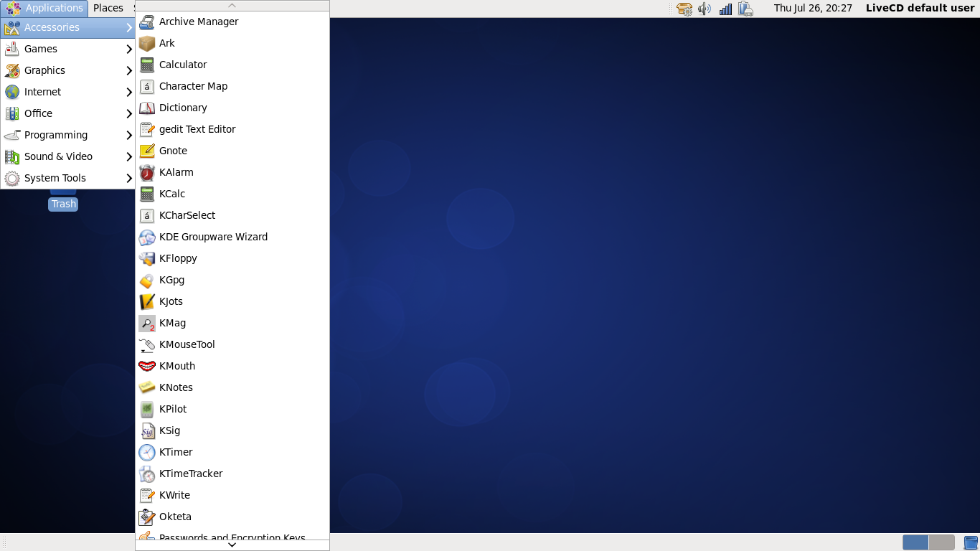
Task: Open the KDE Groupware Wizard entry
Action: pyautogui.click(x=232, y=237)
